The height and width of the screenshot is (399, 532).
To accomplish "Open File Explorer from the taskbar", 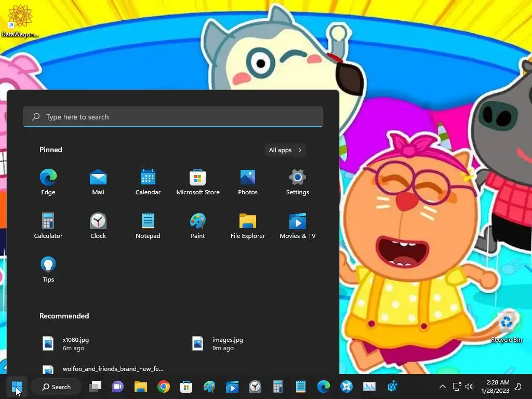I will coord(140,387).
